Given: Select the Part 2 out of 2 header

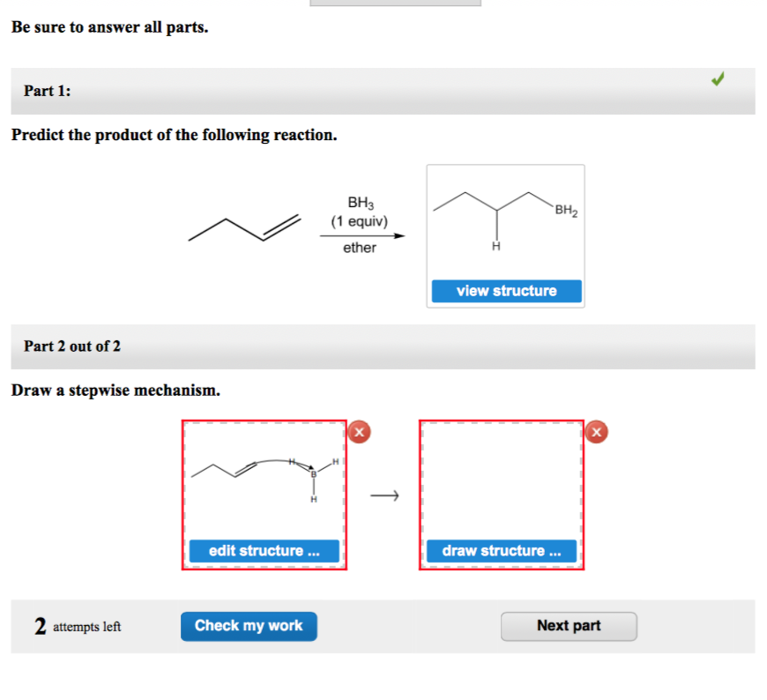Looking at the screenshot, I should [x=383, y=346].
